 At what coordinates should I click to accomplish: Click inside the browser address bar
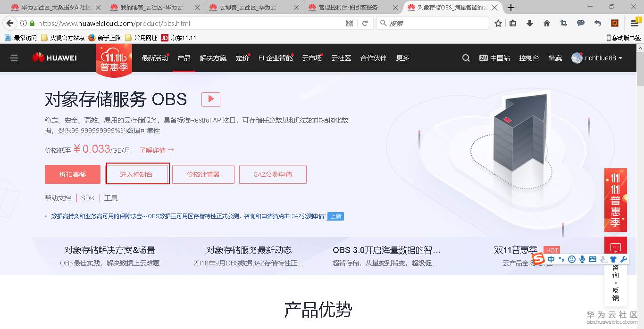[189, 22]
